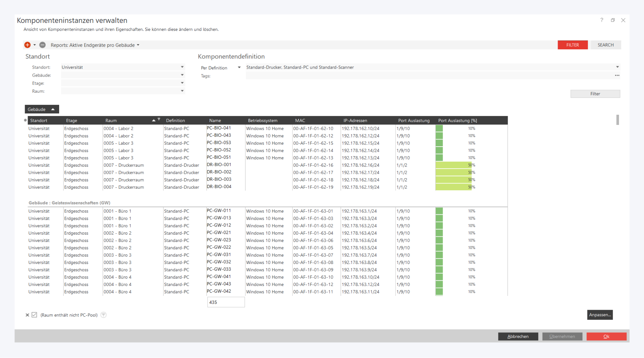
Task: Remove the filter via the X icon
Action: coord(27,315)
